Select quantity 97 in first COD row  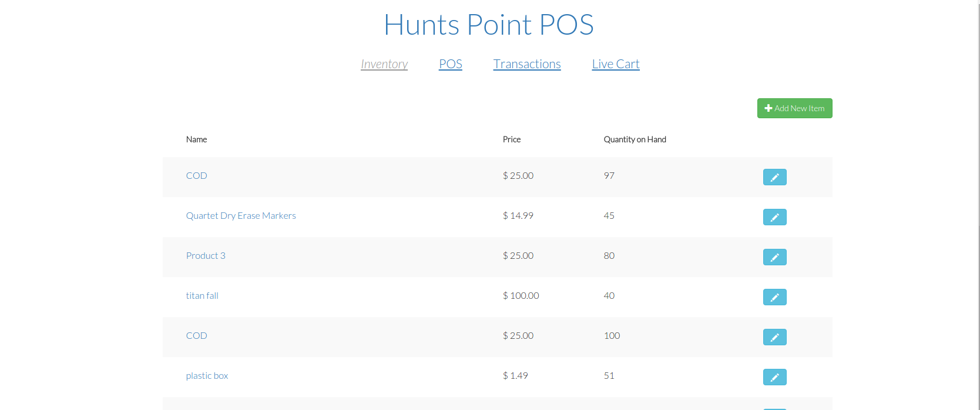[x=609, y=175]
